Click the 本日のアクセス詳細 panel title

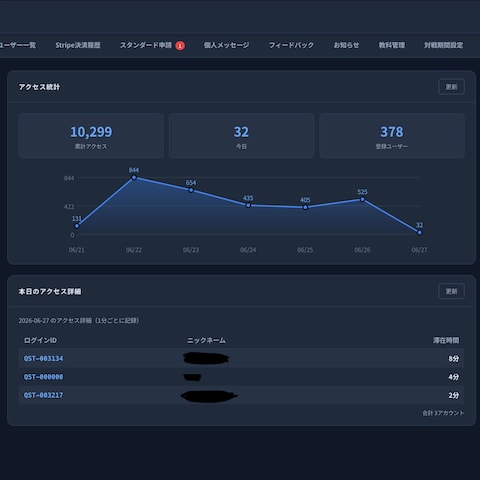50,292
